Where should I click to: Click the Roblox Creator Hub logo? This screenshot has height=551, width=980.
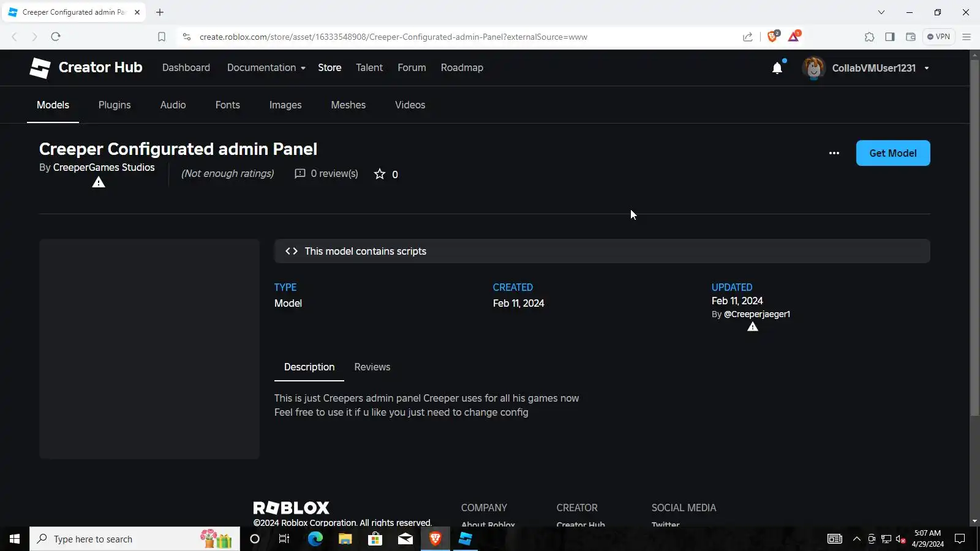click(40, 68)
